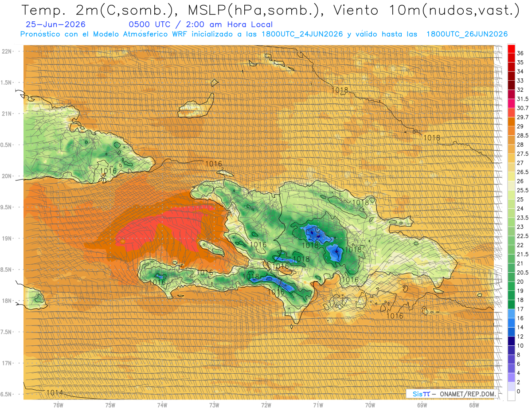Viewport: 532px width, 411px height.
Task: Click the legend value '31.5'
Action: [522, 99]
